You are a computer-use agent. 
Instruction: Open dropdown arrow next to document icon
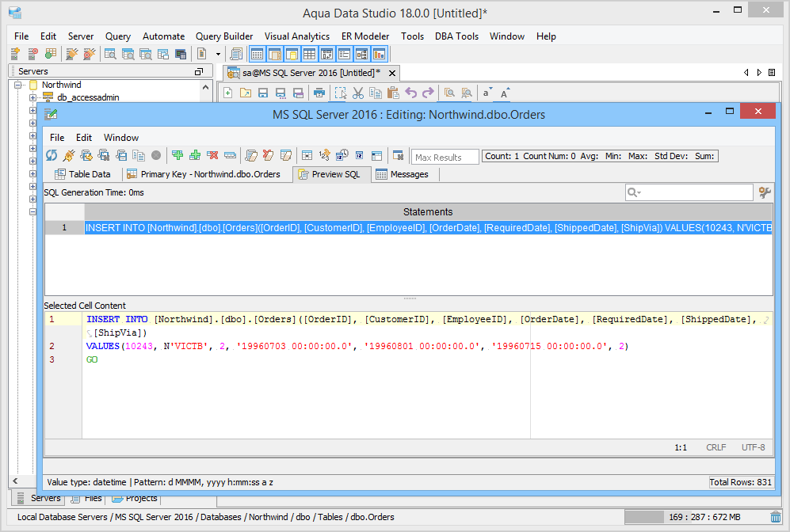[x=218, y=54]
